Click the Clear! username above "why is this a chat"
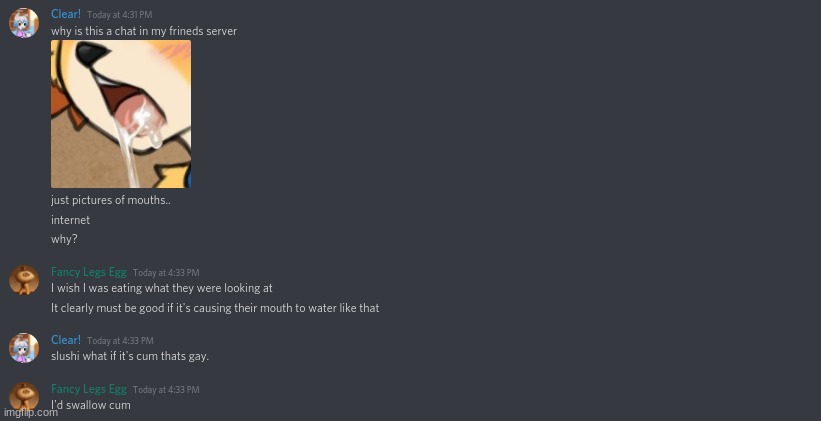Screen dimensions: 821x421 tap(66, 14)
